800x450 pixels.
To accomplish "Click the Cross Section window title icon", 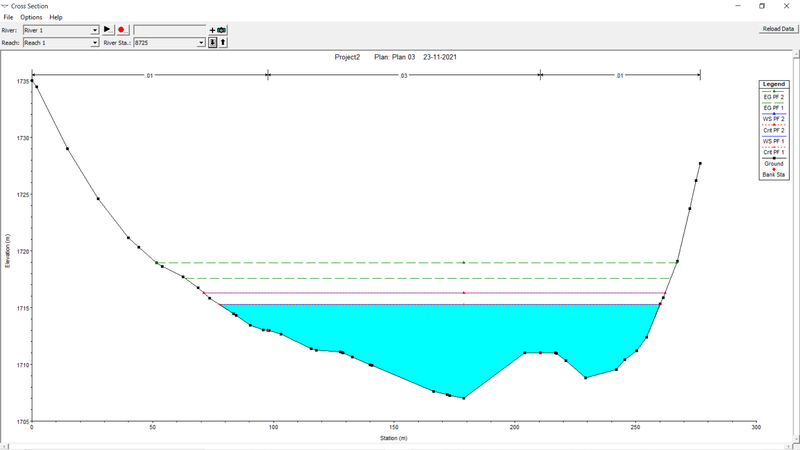I will [5, 6].
